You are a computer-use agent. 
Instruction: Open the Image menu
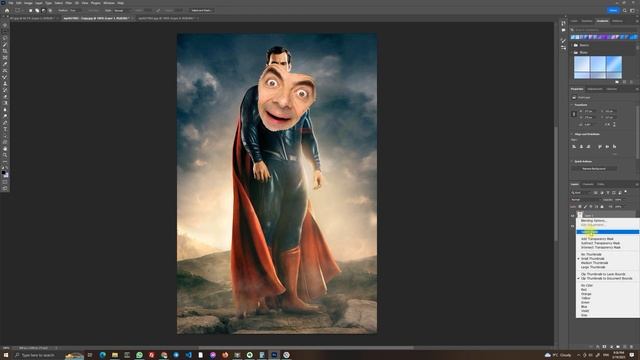tap(28, 3)
